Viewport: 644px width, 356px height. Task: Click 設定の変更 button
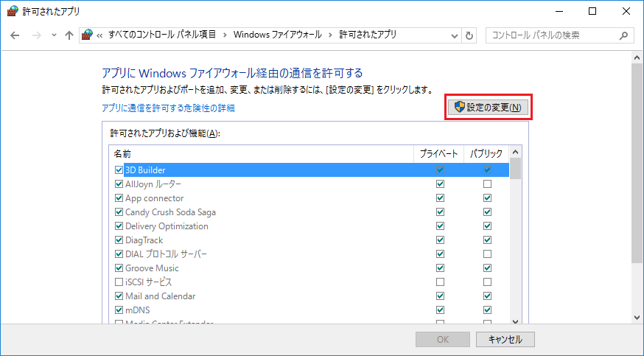coord(488,108)
